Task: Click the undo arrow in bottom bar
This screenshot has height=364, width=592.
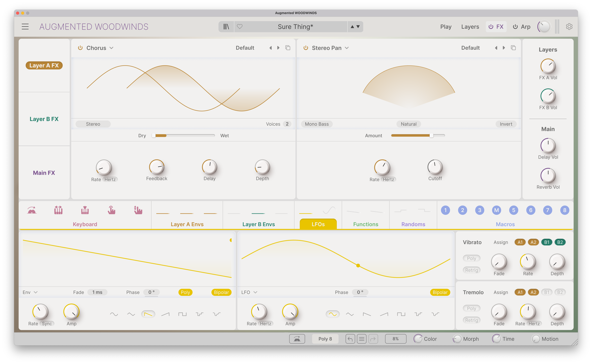Action: [350, 339]
